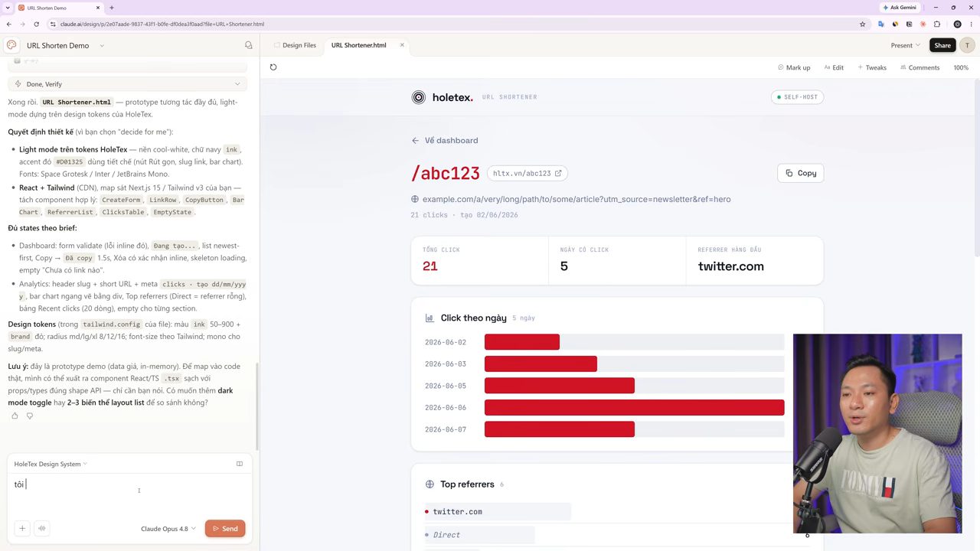Screen dimensions: 980x551
Task: Toggle the side panel icon in chat box
Action: [x=240, y=464]
